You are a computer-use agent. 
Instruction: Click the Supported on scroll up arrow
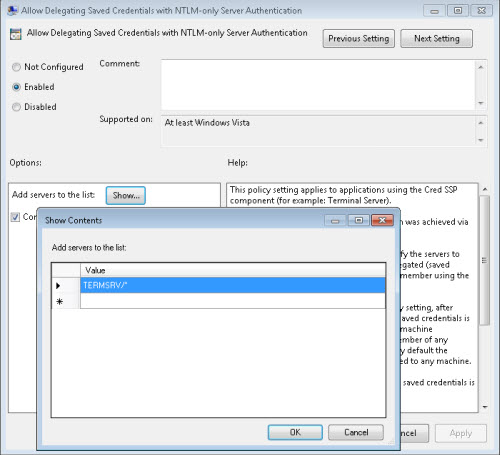pos(481,123)
